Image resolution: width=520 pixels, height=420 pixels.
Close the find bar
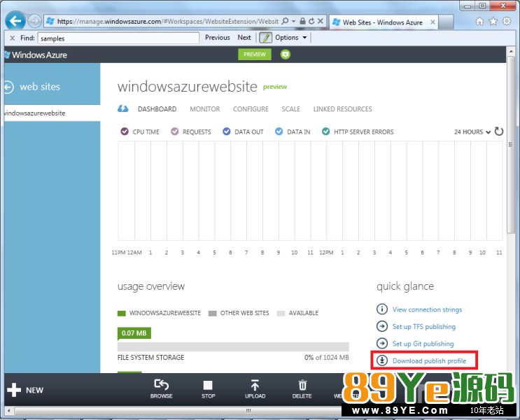pos(13,38)
